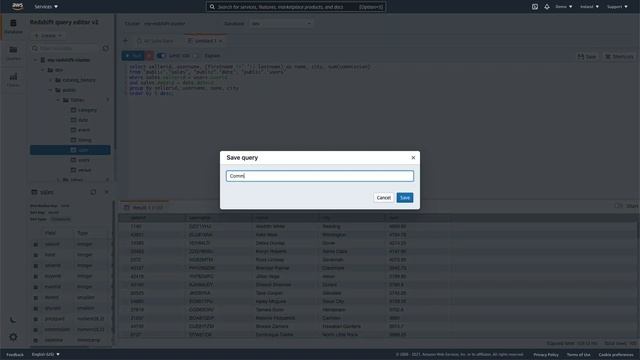Open the CloudShell icon in top bar
The width and height of the screenshot is (640, 360).
[535, 7]
